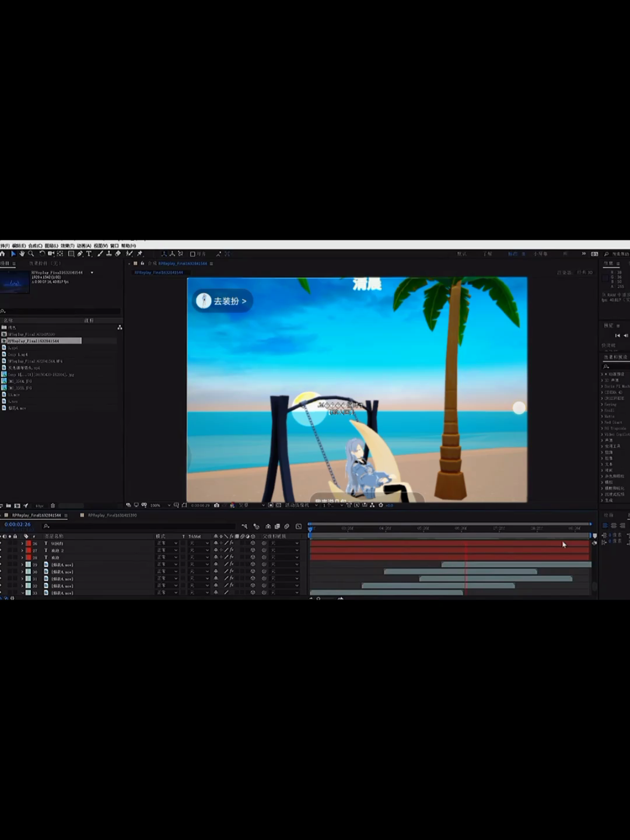Viewport: 630px width, 840px height.
Task: Click the delete trash icon in project panel
Action: (x=52, y=506)
